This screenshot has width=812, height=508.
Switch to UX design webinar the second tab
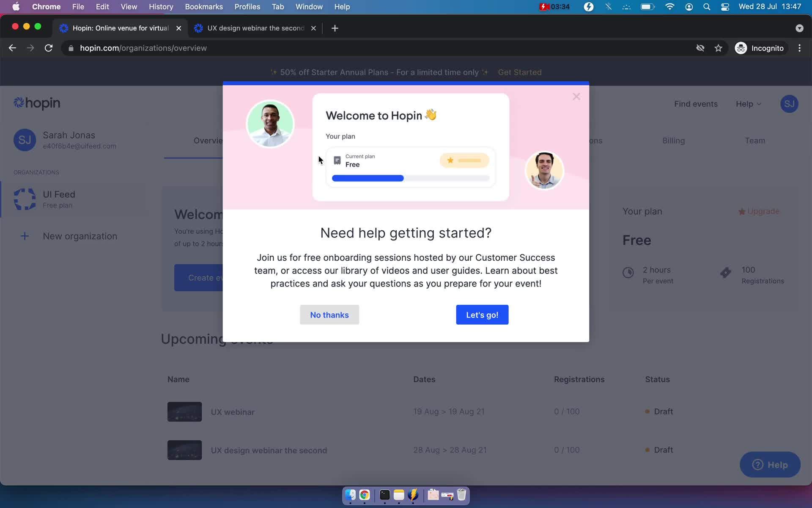click(x=255, y=28)
